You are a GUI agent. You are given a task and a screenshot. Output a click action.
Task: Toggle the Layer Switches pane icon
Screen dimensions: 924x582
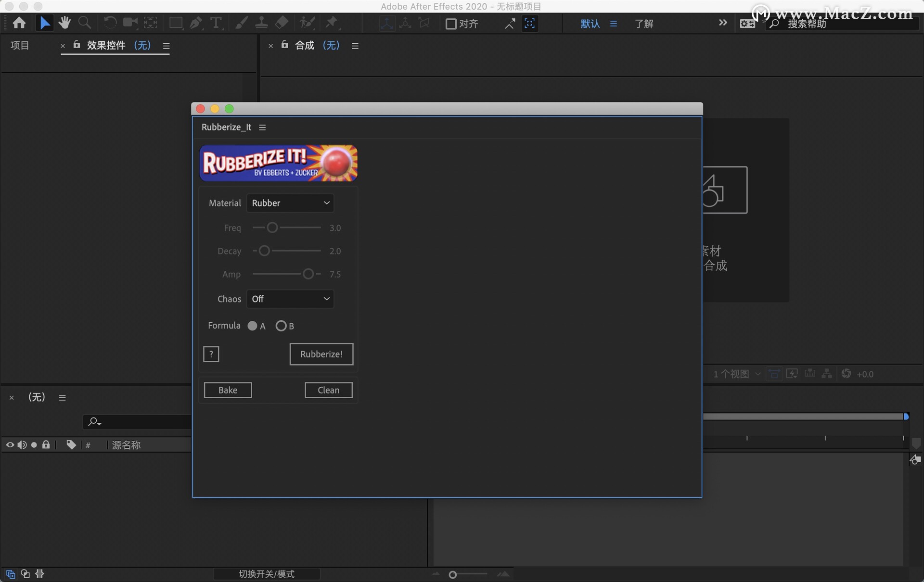tap(11, 574)
